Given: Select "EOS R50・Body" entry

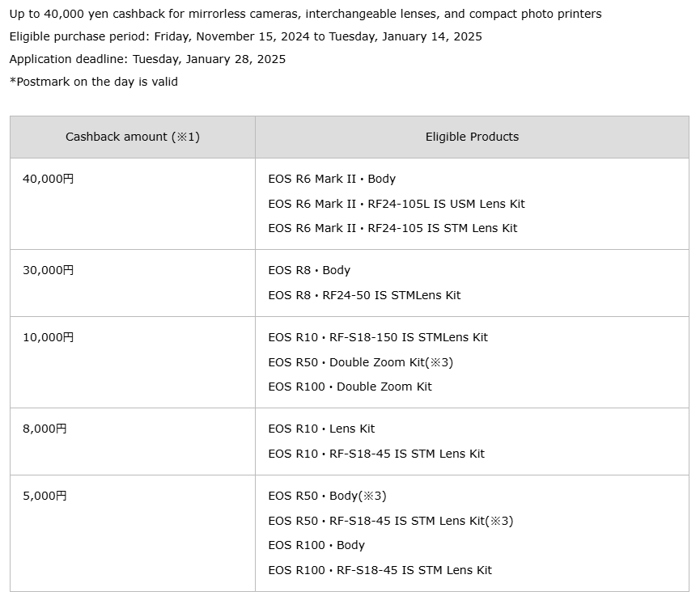Looking at the screenshot, I should (327, 496).
